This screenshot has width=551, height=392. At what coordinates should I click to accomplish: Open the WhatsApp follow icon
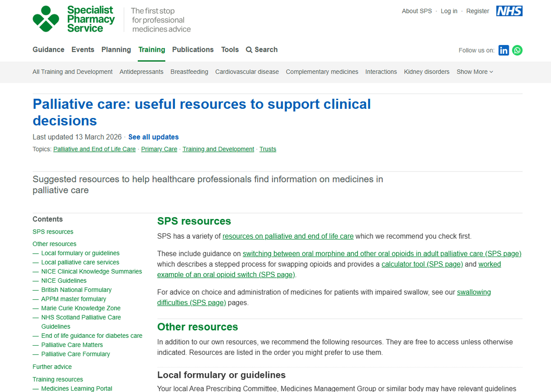pyautogui.click(x=517, y=50)
